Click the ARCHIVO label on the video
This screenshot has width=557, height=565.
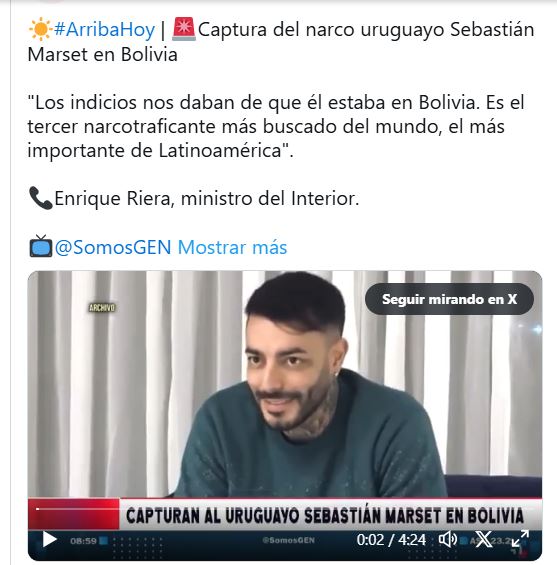(x=102, y=308)
